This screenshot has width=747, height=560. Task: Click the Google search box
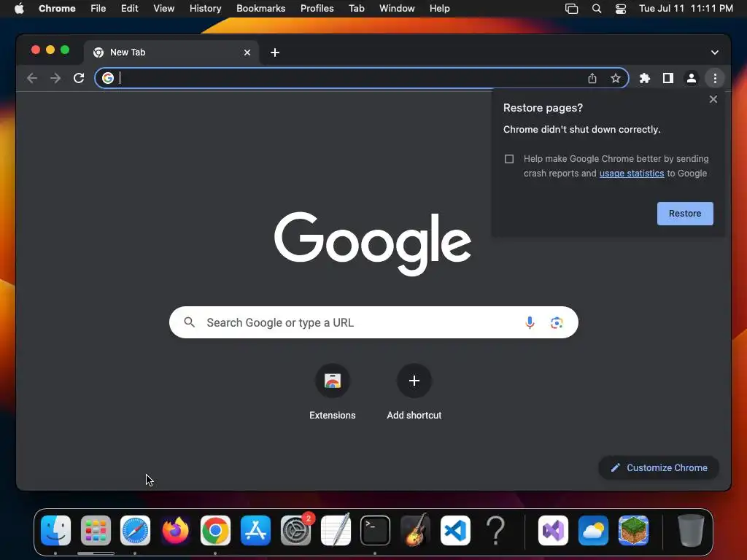[373, 322]
